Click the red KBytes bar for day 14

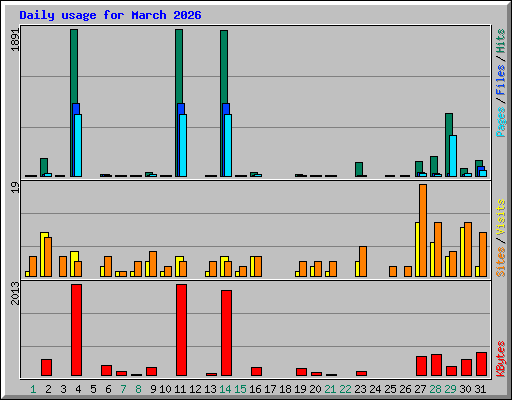(x=226, y=333)
